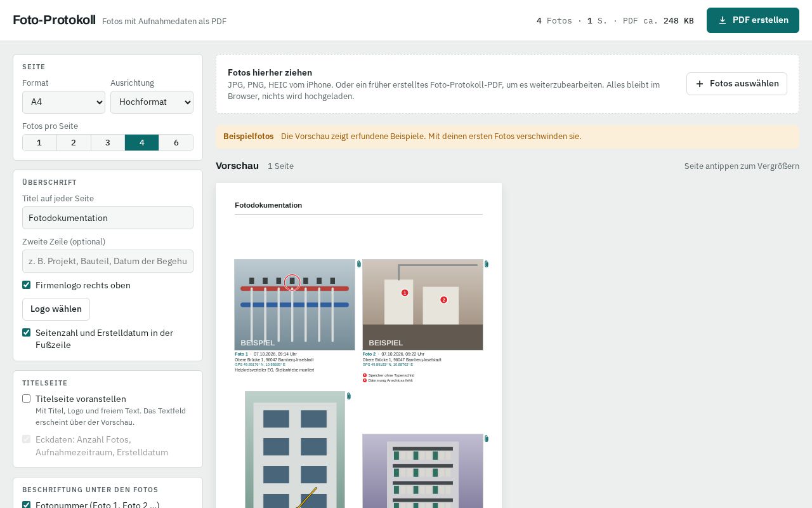
Task: Open the purple balcony building photo
Action: click(422, 471)
